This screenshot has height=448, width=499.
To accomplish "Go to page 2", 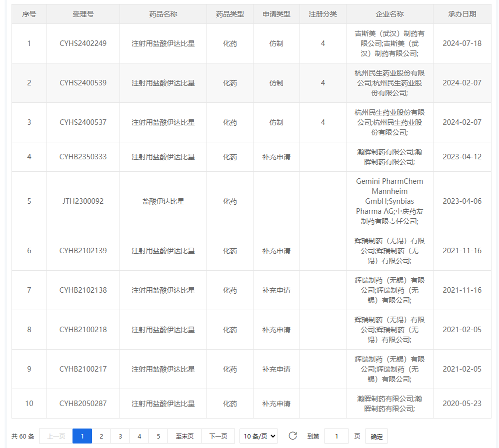I will click(101, 436).
